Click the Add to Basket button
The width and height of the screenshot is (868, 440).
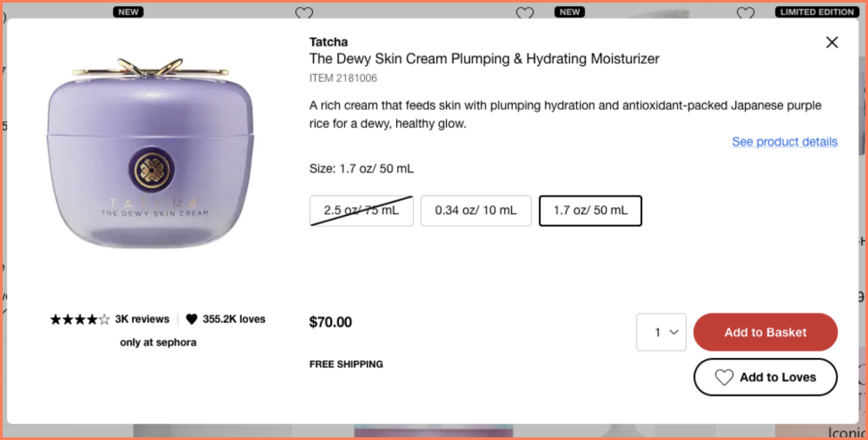pyautogui.click(x=765, y=332)
